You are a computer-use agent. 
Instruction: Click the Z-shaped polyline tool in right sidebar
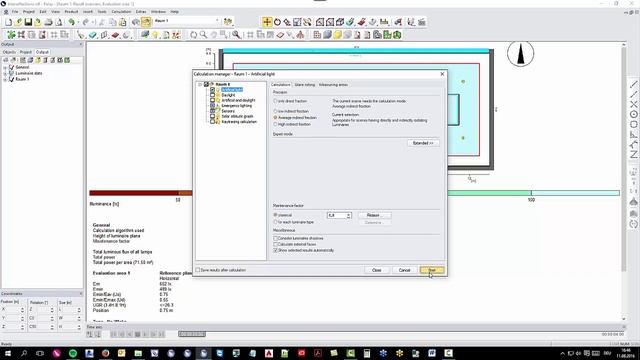pyautogui.click(x=633, y=154)
